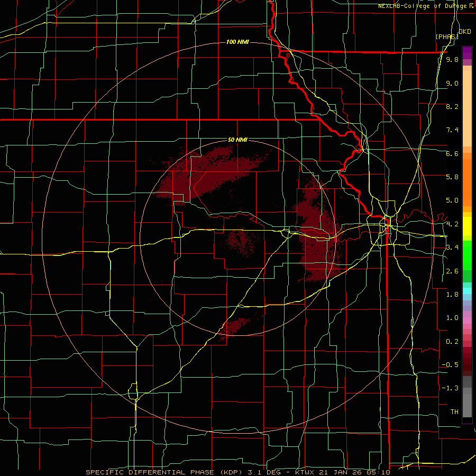Screen dimensions: 476x476
Task: Click the 3.4 legend value
Action: tap(452, 248)
